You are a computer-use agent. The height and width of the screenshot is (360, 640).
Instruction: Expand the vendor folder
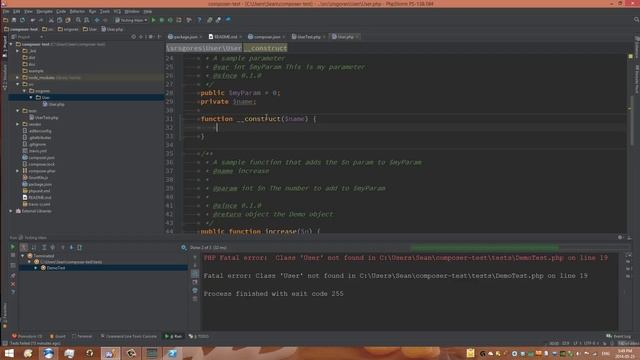point(18,124)
